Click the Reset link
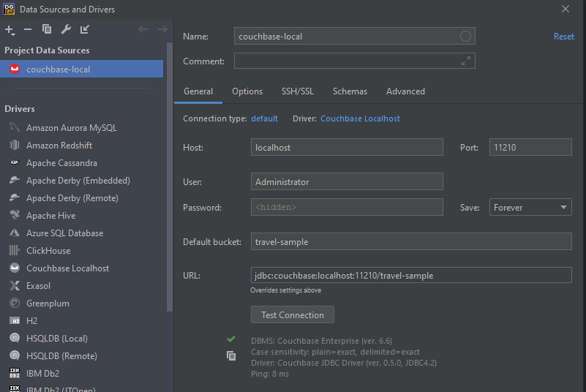The width and height of the screenshot is (586, 392). coord(563,37)
